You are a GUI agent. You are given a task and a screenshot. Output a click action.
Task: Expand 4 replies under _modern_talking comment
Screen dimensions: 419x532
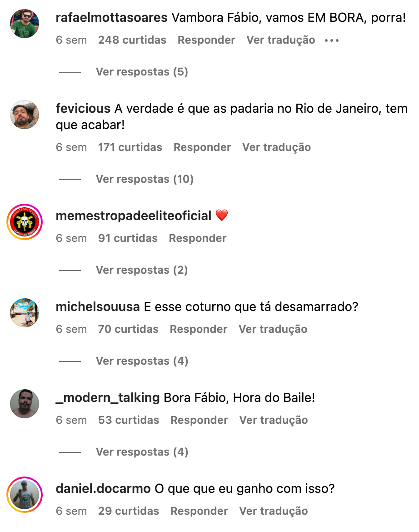(x=142, y=452)
